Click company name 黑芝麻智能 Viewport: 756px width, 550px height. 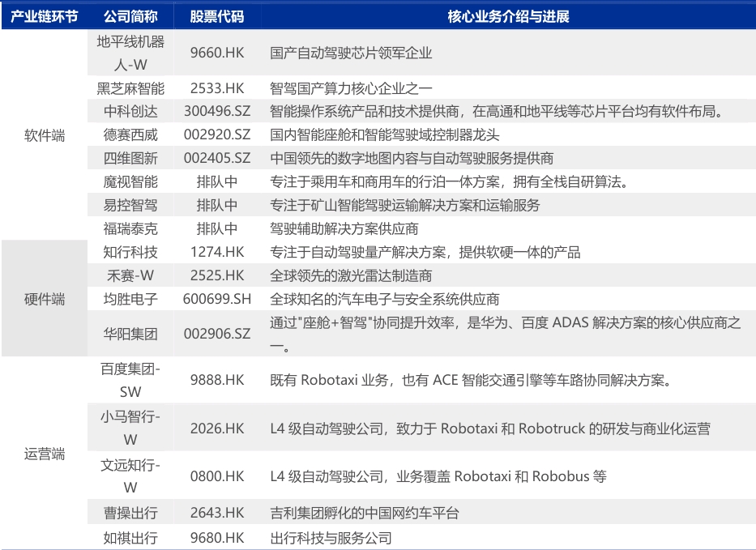pyautogui.click(x=130, y=88)
